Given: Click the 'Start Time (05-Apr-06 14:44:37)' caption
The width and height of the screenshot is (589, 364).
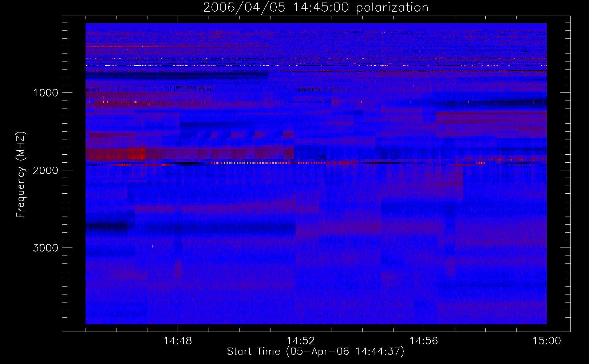Looking at the screenshot, I should [316, 352].
